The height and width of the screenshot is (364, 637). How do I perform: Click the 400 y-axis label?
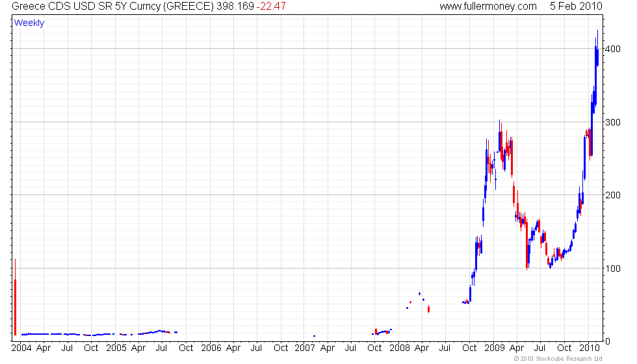(x=612, y=49)
